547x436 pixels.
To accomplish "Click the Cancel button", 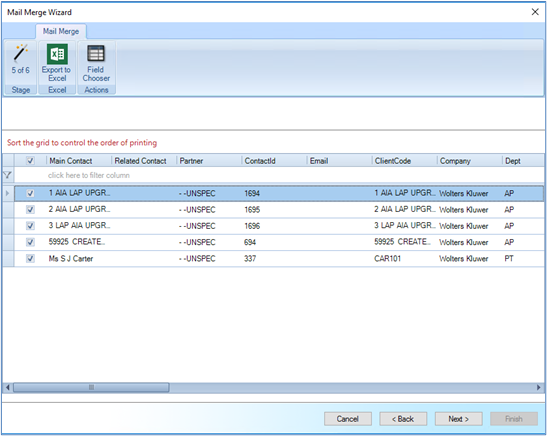I will pyautogui.click(x=348, y=419).
